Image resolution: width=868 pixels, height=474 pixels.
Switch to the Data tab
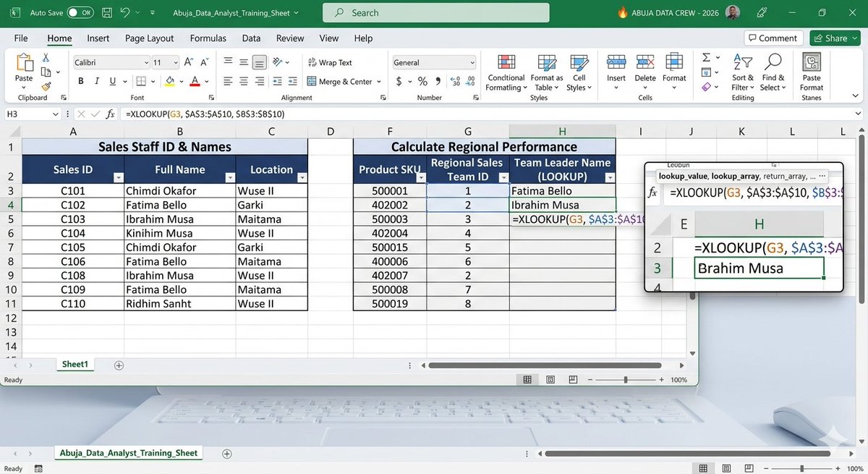coord(251,38)
